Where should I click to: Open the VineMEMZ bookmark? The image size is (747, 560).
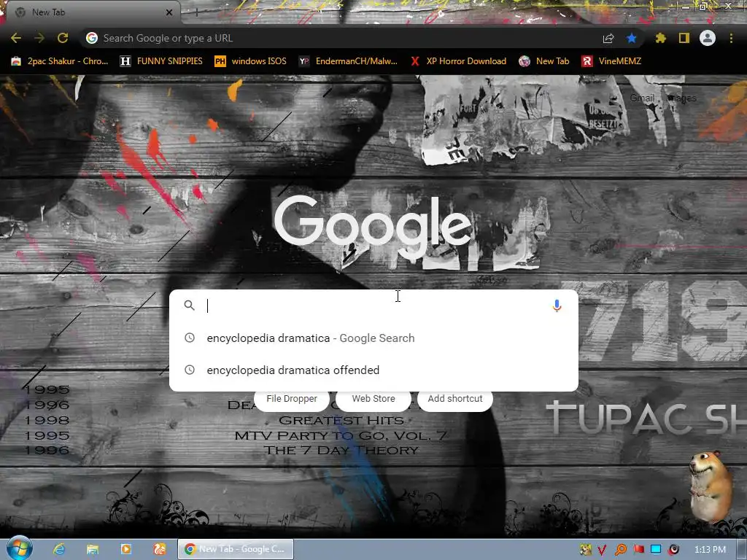click(611, 61)
